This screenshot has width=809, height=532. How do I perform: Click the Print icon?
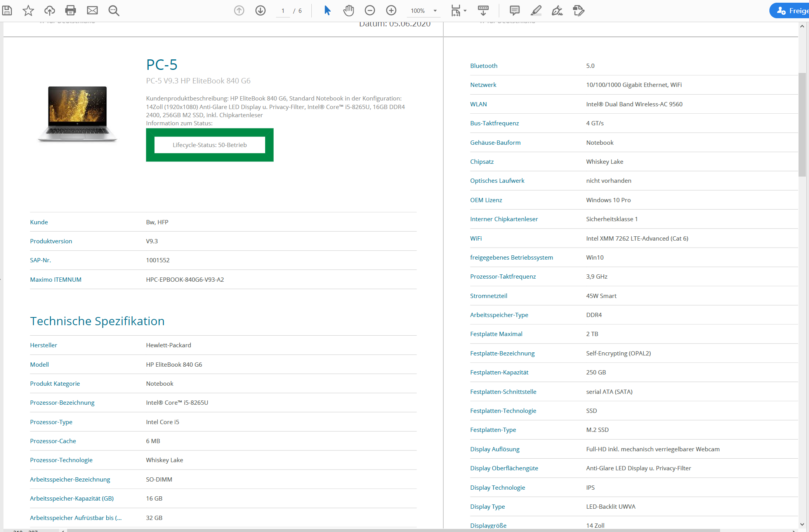pos(71,10)
